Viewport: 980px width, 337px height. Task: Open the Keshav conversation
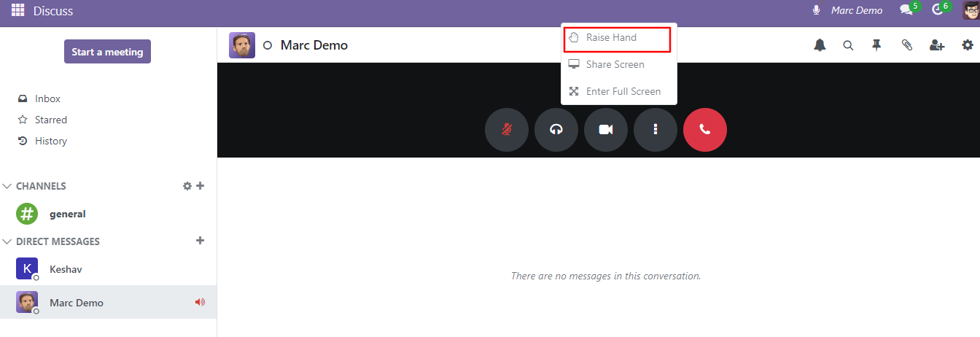click(109, 269)
